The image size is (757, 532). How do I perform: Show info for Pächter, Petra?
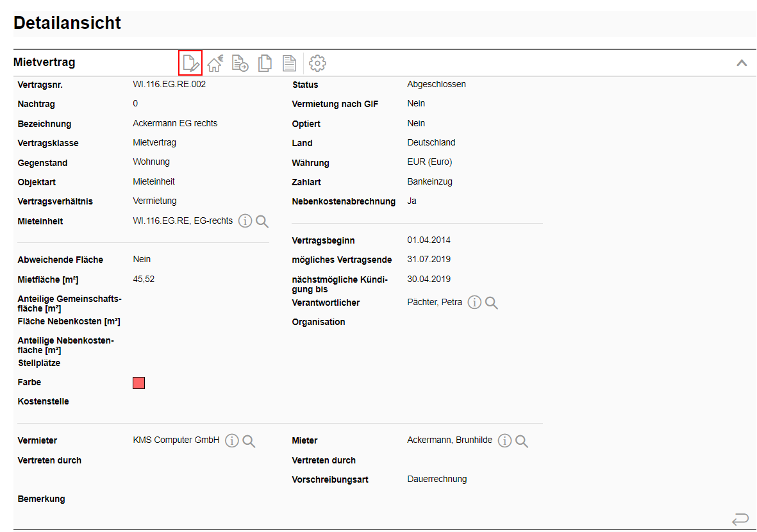point(474,303)
